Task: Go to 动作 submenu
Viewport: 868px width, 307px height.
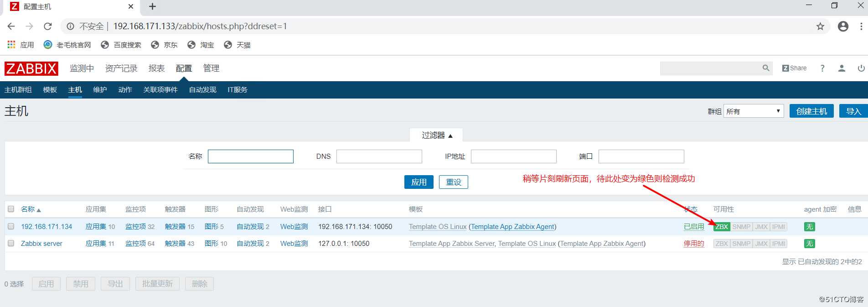Action: pos(125,90)
